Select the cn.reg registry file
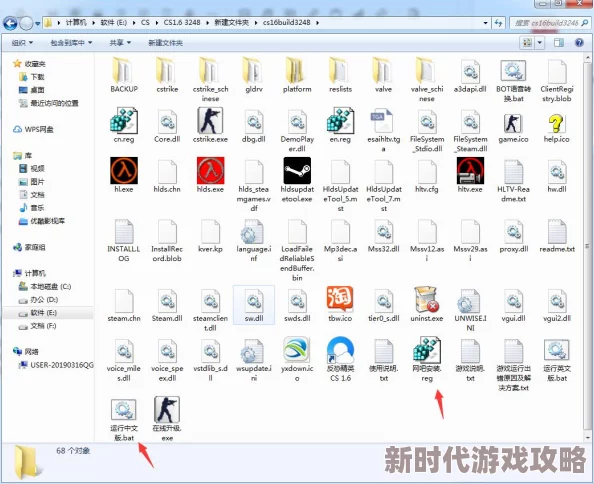 point(124,125)
